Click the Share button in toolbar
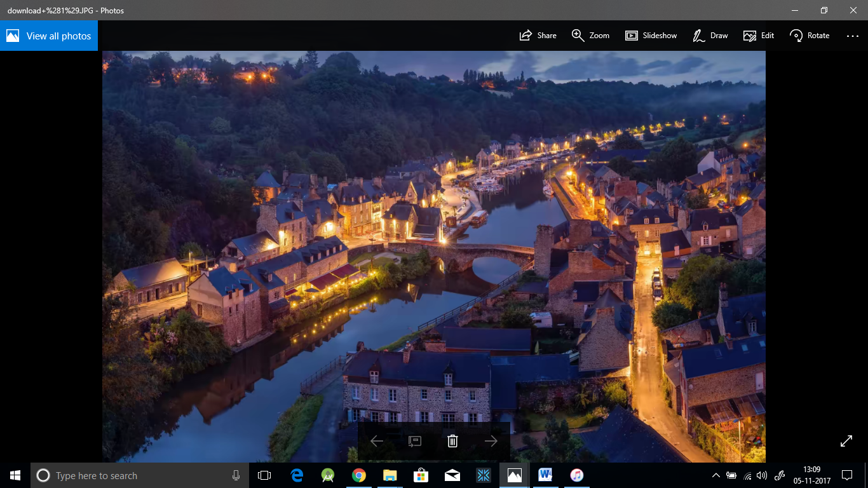868x488 pixels. coord(538,36)
